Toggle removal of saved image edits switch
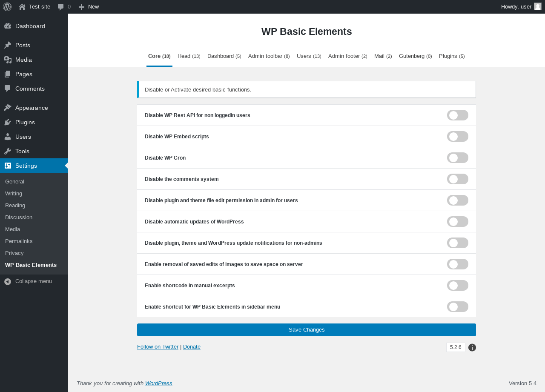The width and height of the screenshot is (545, 392). [x=458, y=264]
